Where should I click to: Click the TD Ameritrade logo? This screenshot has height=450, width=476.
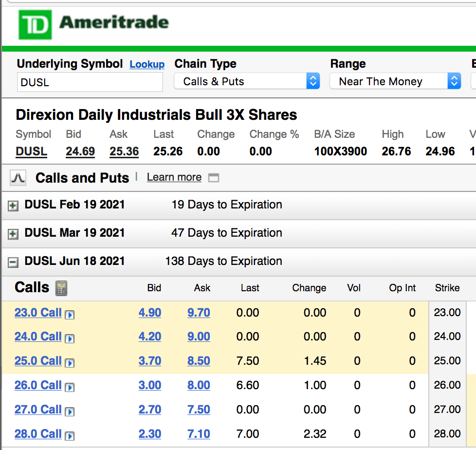[93, 24]
